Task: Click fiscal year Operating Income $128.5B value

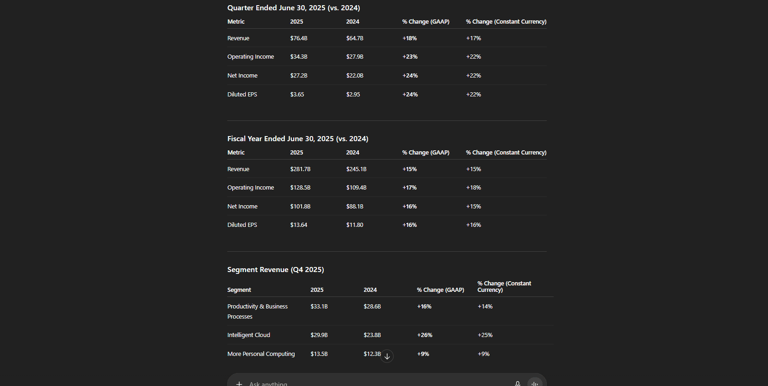Action: coord(300,188)
